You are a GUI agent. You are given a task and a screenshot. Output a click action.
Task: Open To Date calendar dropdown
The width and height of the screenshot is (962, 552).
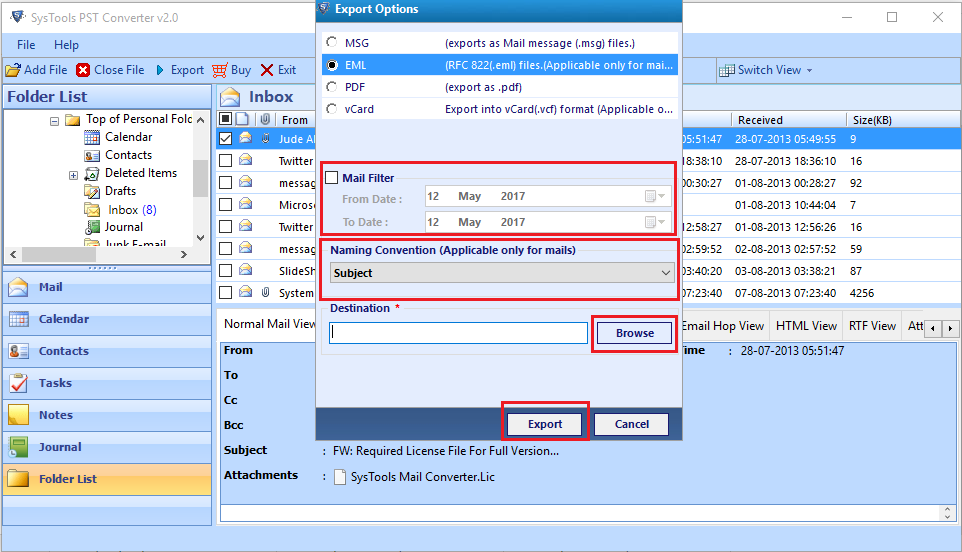coord(655,222)
